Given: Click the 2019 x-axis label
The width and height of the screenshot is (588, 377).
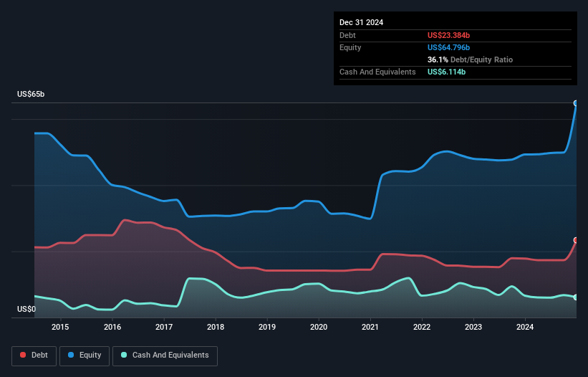Looking at the screenshot, I should click(267, 327).
